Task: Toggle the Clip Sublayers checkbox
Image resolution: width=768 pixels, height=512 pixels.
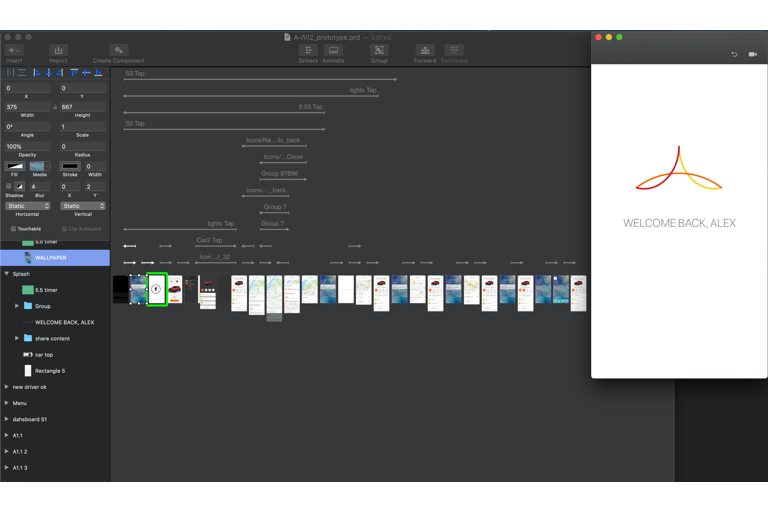Action: [x=64, y=229]
